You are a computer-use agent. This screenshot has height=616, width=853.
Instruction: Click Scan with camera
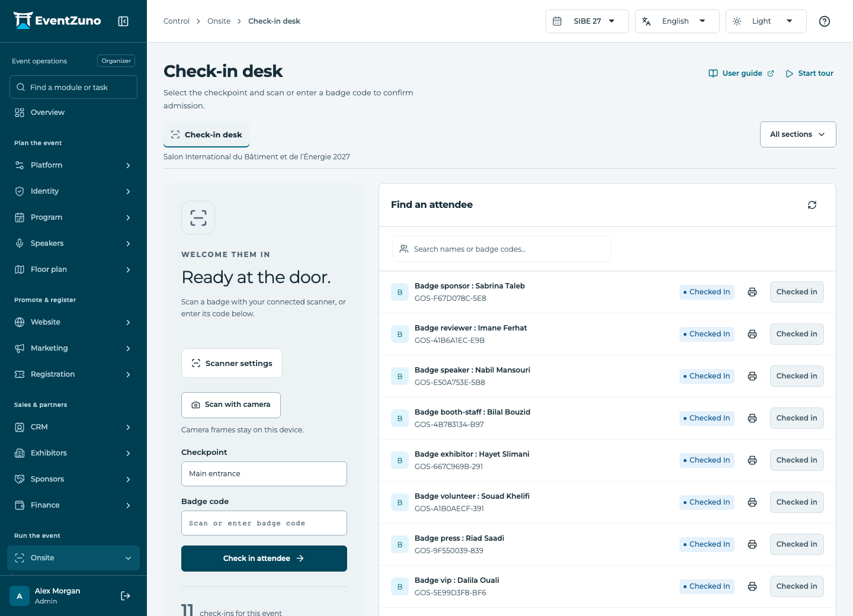click(231, 405)
